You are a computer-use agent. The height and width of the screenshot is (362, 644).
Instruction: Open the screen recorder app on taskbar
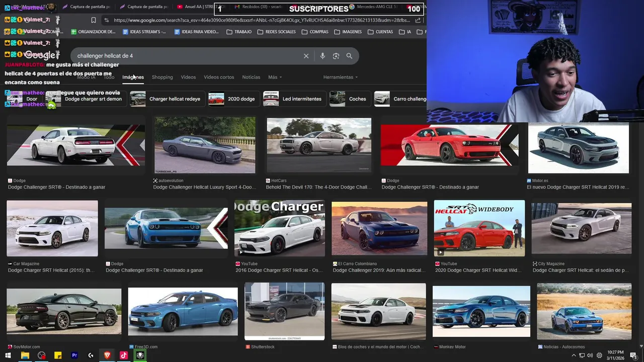[41, 355]
